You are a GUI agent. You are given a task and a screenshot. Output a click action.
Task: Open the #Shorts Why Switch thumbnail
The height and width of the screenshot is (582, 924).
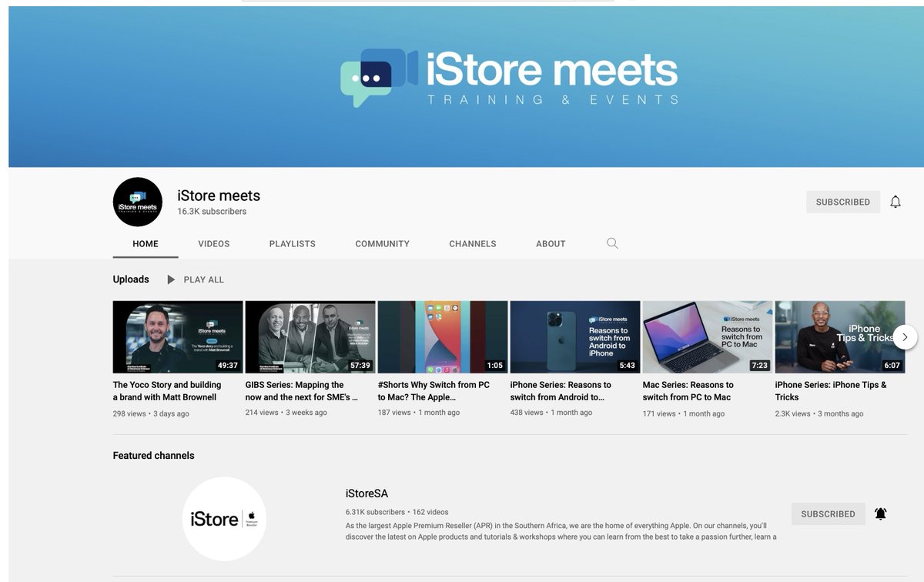point(443,337)
